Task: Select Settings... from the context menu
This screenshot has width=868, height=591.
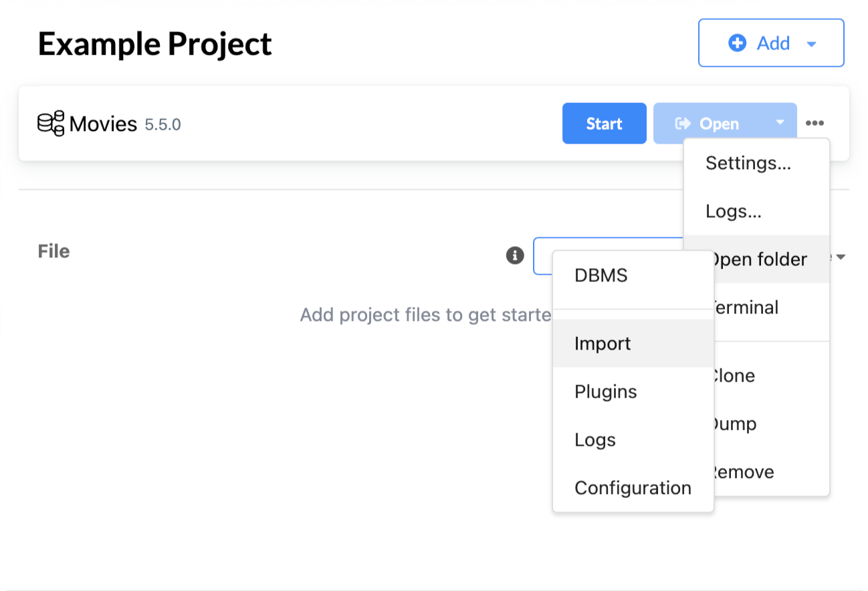Action: point(748,163)
